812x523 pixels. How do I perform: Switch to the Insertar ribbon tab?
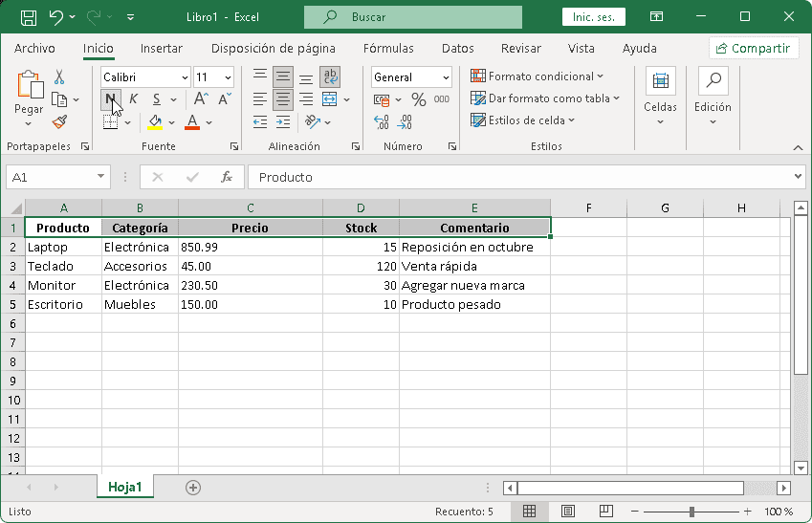coord(162,49)
